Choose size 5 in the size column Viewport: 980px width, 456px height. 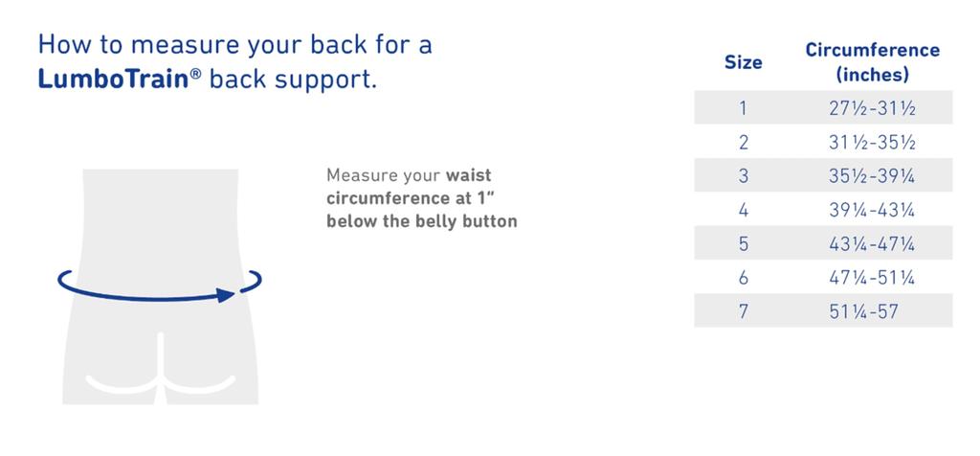click(743, 244)
